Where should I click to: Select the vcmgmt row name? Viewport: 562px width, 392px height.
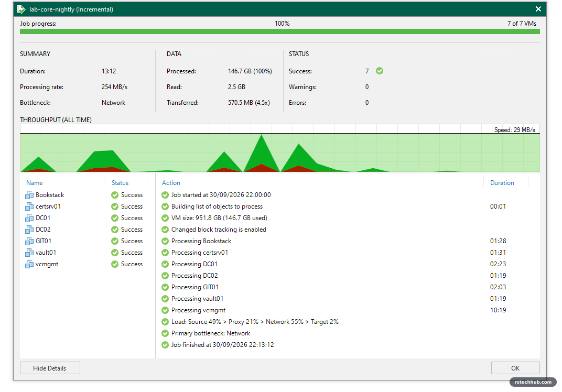point(47,264)
